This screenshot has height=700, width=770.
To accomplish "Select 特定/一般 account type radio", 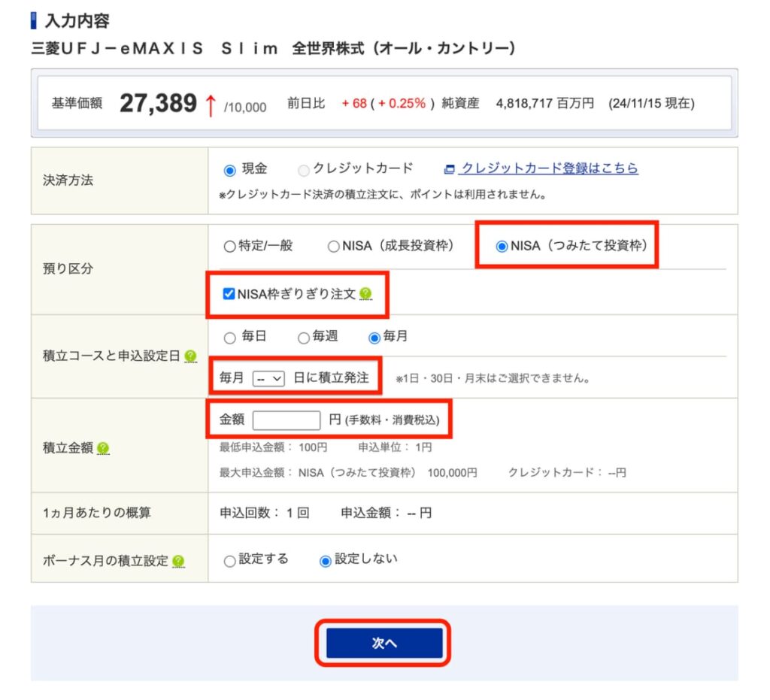I will click(x=229, y=246).
